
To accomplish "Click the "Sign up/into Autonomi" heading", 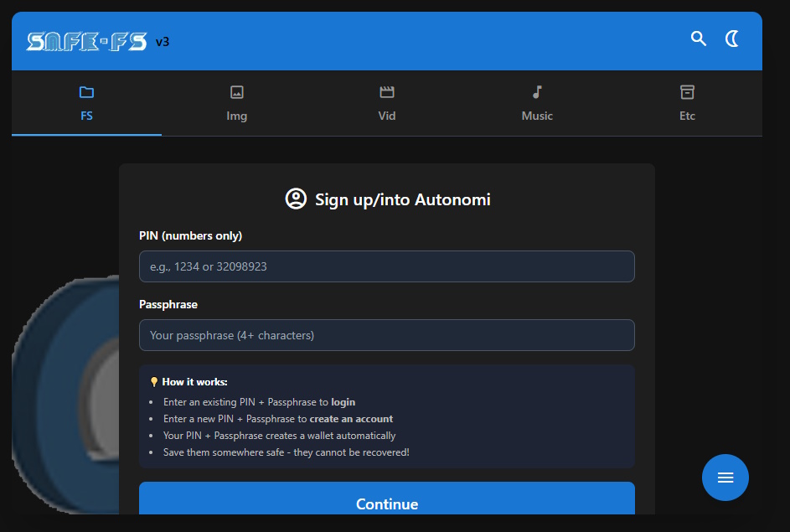I will tap(402, 199).
